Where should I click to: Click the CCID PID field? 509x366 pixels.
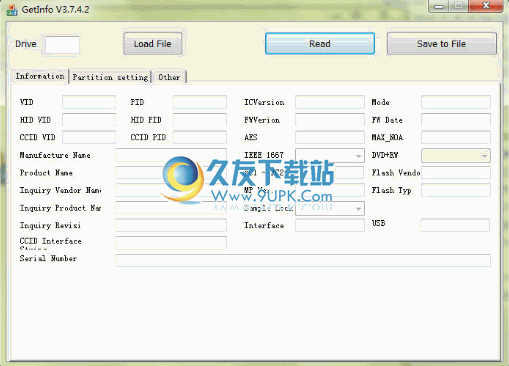[200, 137]
